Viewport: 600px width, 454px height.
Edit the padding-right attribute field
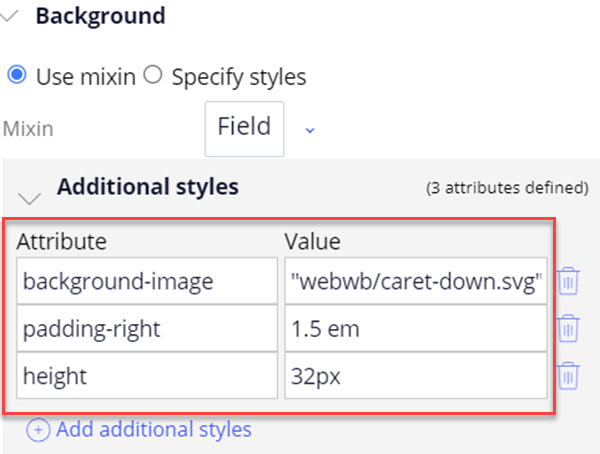tap(147, 328)
